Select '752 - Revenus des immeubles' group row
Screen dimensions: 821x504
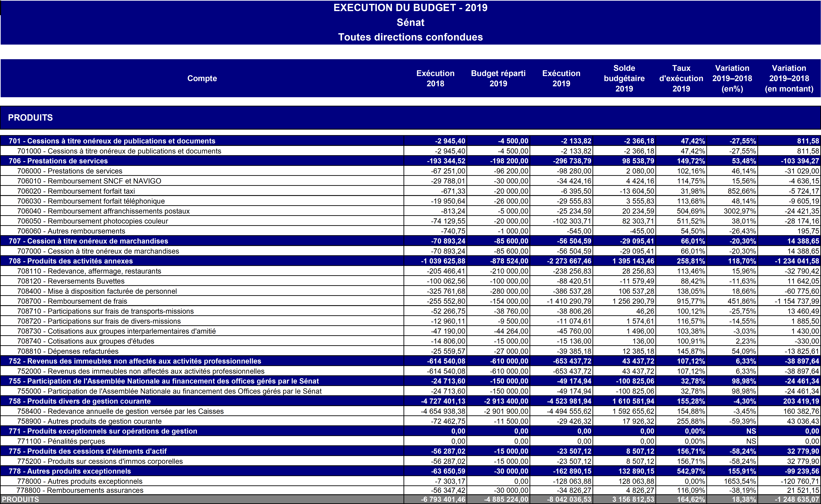[x=135, y=361]
